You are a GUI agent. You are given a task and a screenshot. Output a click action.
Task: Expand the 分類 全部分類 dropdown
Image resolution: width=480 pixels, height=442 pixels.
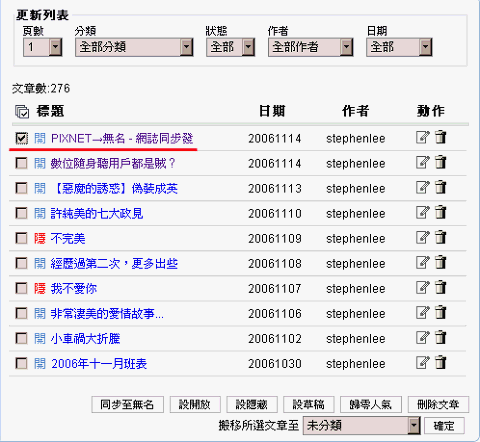click(134, 47)
